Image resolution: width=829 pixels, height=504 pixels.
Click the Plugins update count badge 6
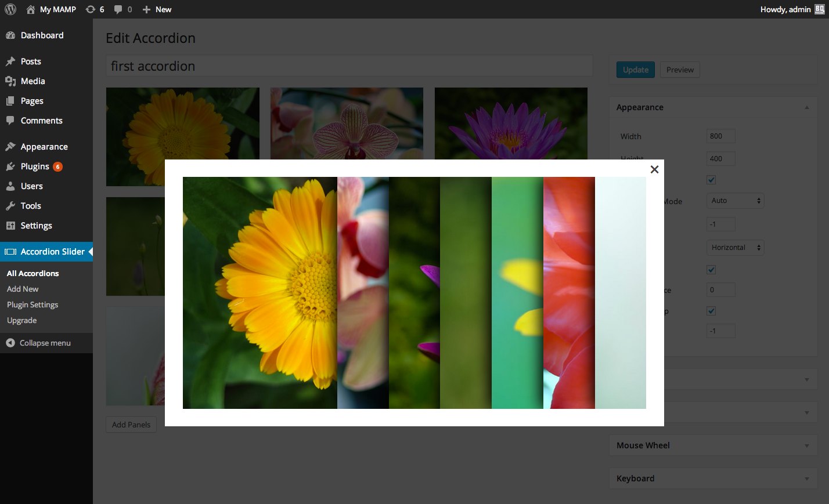pyautogui.click(x=57, y=166)
